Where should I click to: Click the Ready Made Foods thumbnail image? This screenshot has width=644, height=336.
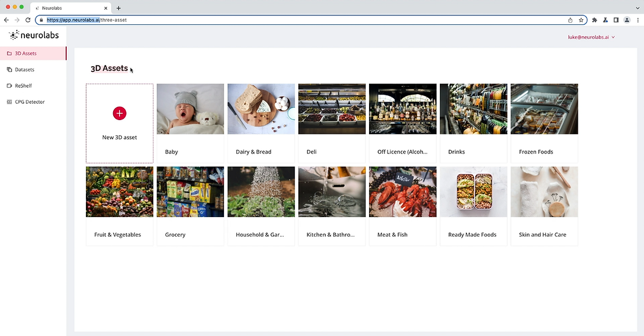click(x=473, y=192)
